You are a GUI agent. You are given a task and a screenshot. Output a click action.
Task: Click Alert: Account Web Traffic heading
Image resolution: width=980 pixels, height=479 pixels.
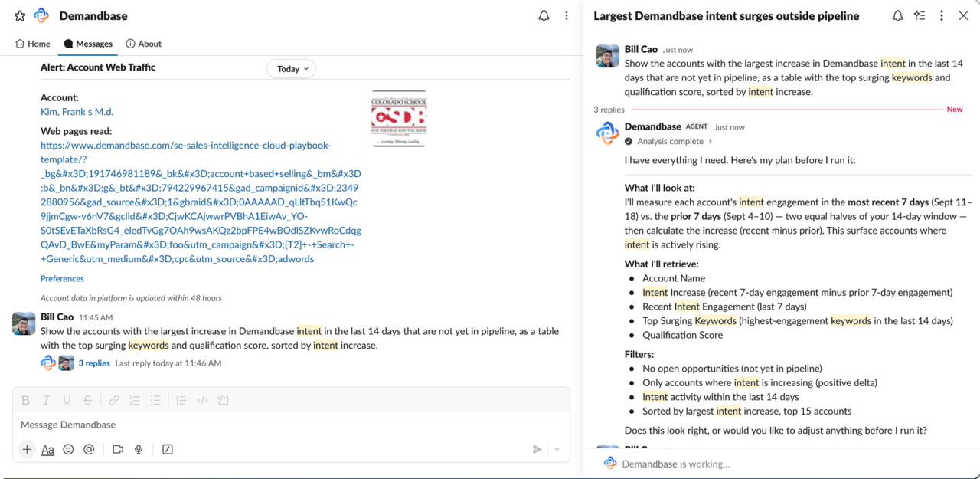click(x=98, y=67)
